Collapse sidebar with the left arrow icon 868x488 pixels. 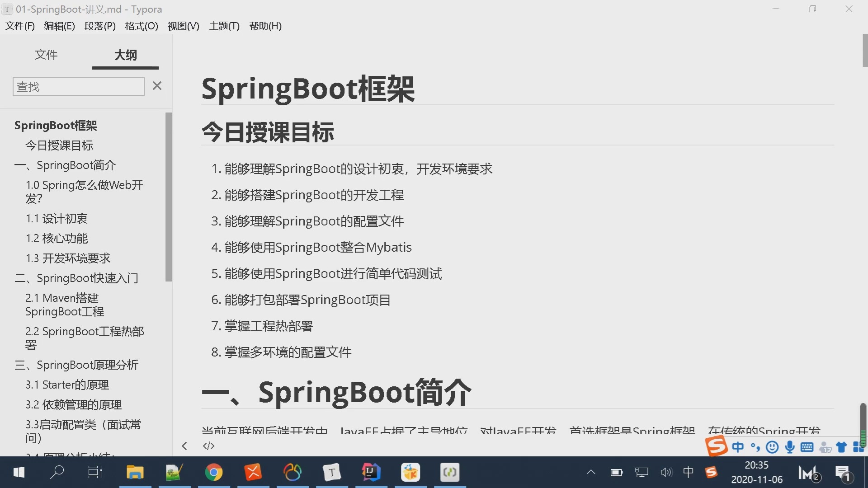tap(184, 446)
